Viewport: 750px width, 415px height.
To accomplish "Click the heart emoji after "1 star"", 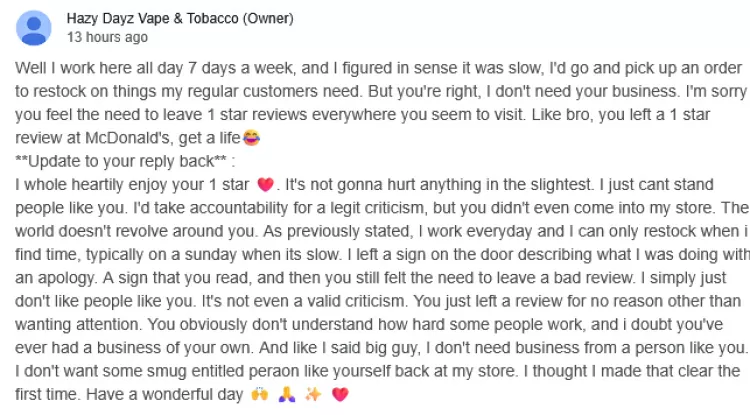I will coord(265,185).
